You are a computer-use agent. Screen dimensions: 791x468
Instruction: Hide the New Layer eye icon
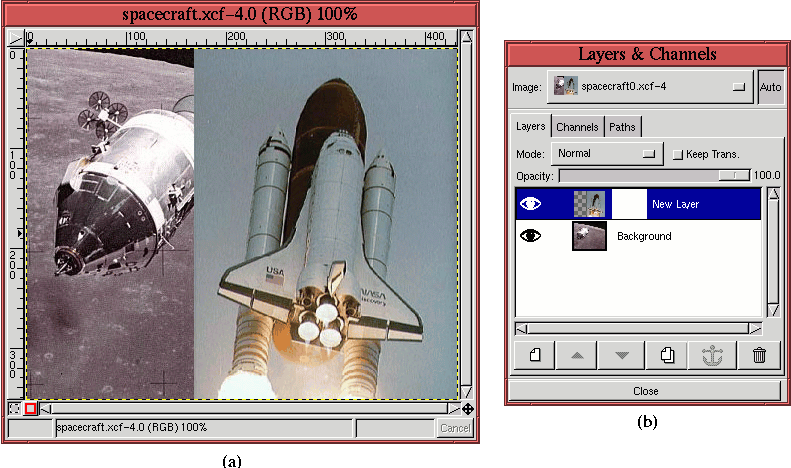tap(530, 204)
